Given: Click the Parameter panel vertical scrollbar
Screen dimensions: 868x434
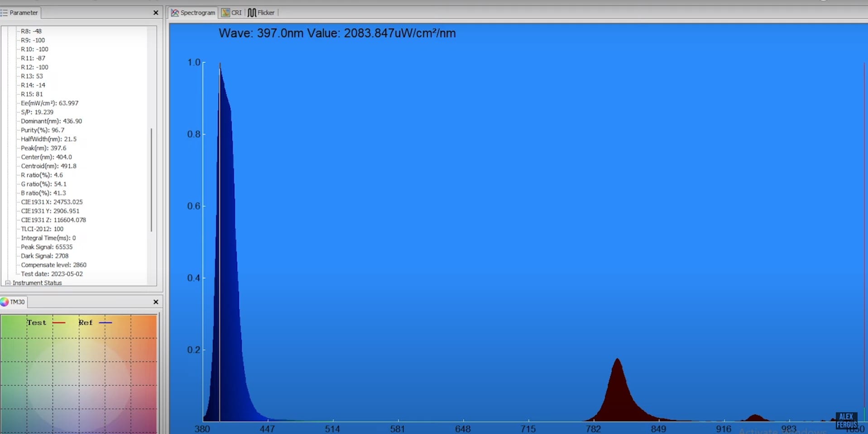Looking at the screenshot, I should tap(151, 180).
